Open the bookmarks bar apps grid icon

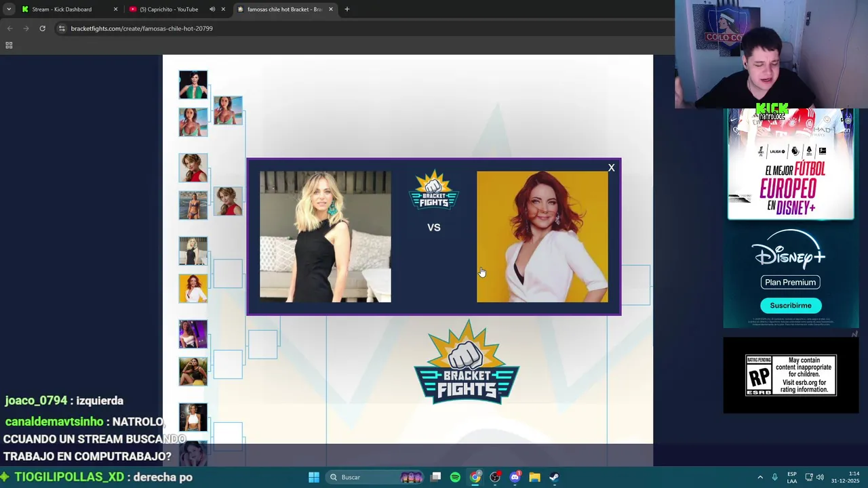(x=9, y=45)
